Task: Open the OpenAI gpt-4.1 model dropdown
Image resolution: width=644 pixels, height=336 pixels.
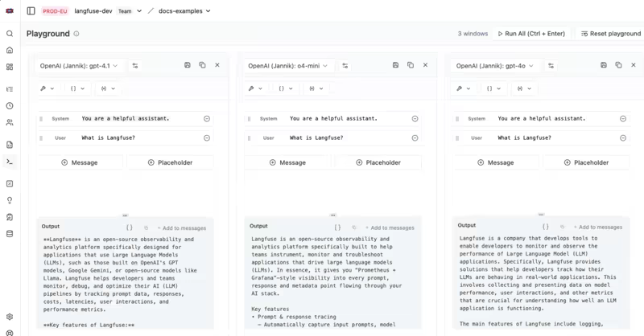Action: pos(79,66)
